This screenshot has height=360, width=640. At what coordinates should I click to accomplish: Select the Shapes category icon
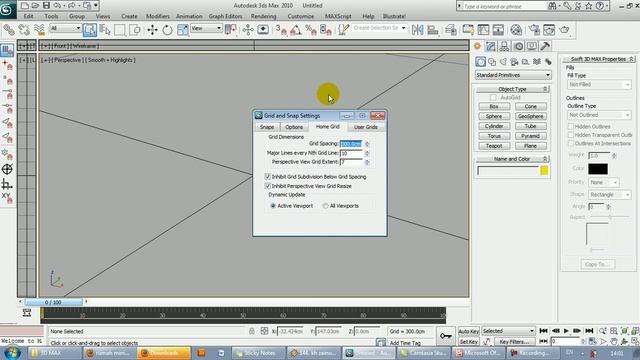[492, 62]
